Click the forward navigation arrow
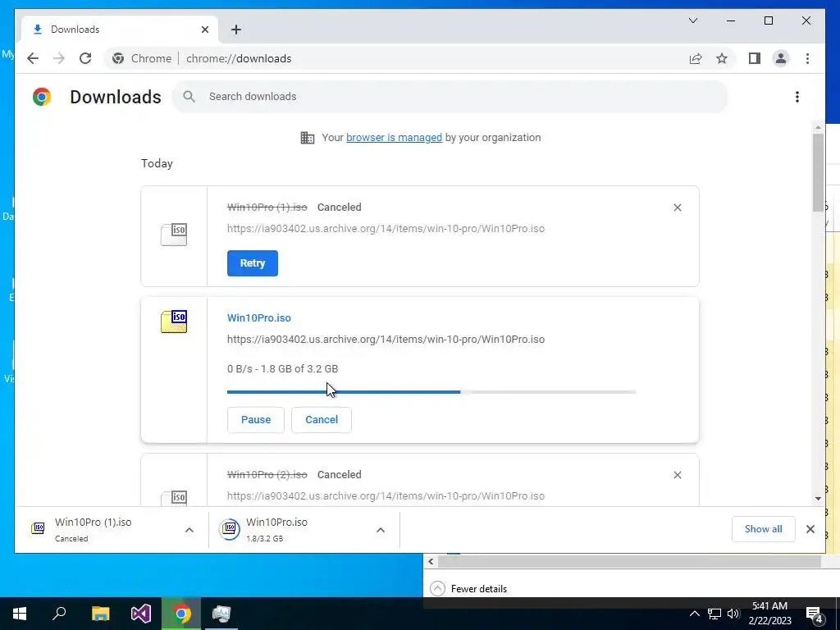The width and height of the screenshot is (840, 630). pyautogui.click(x=59, y=58)
